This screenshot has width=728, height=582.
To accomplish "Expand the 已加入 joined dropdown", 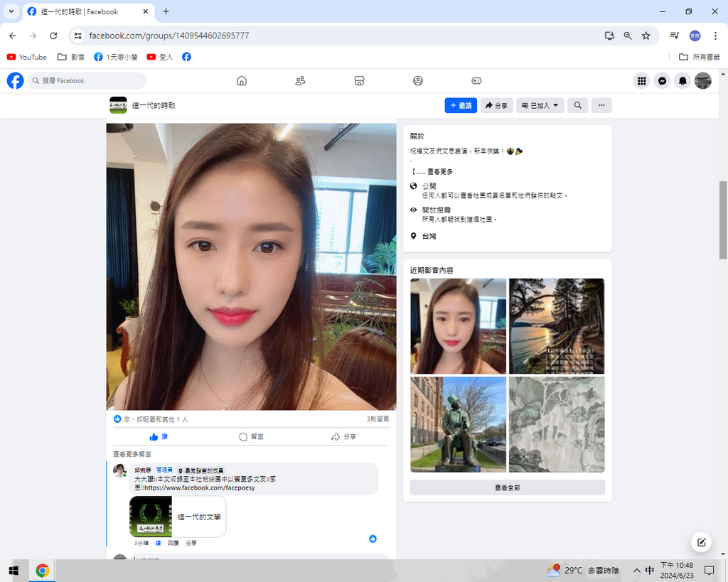I will click(540, 105).
